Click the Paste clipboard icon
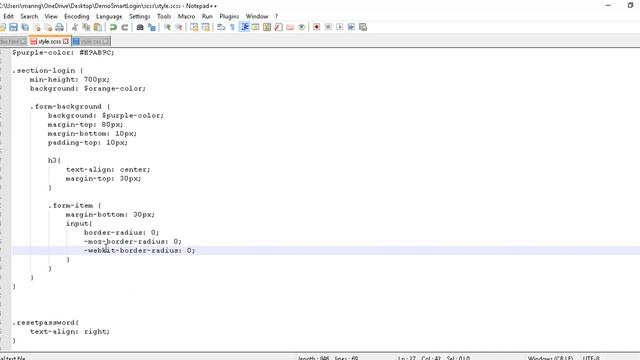Screen dimensions: 640x360 98,27
